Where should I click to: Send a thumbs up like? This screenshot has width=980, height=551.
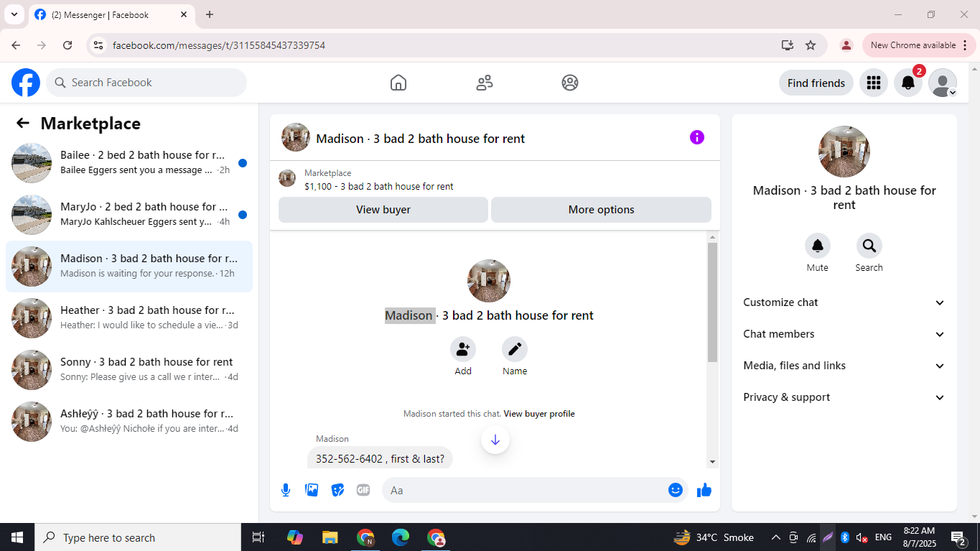point(704,490)
